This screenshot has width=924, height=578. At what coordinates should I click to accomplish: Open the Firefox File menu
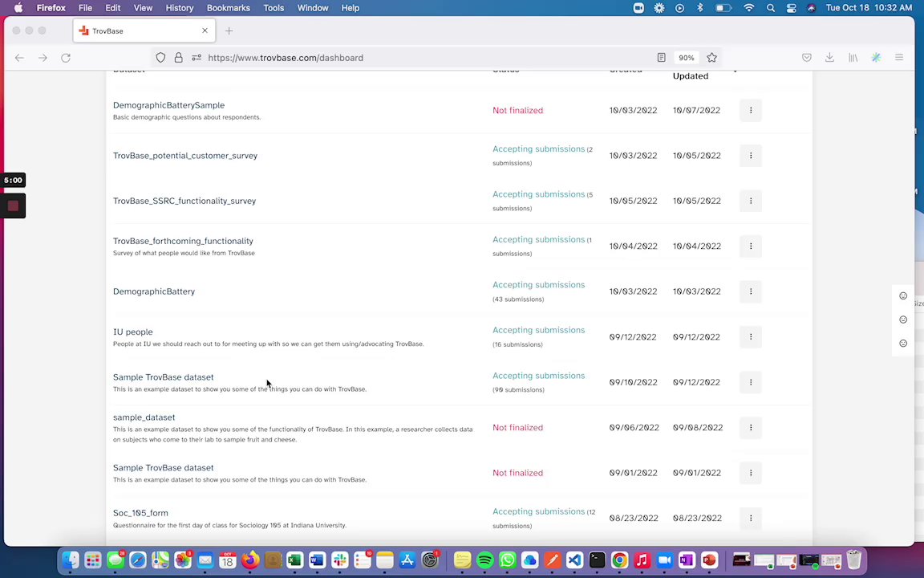[86, 8]
